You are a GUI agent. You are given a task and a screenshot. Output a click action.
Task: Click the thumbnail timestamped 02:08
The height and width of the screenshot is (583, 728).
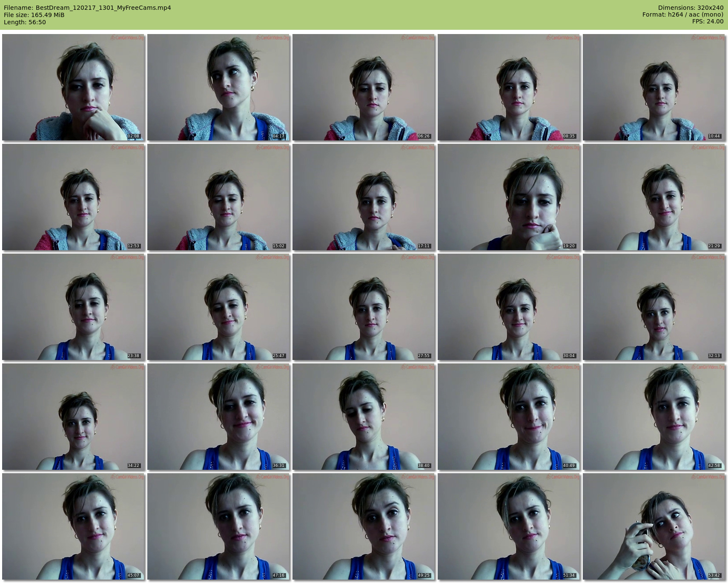click(x=73, y=87)
